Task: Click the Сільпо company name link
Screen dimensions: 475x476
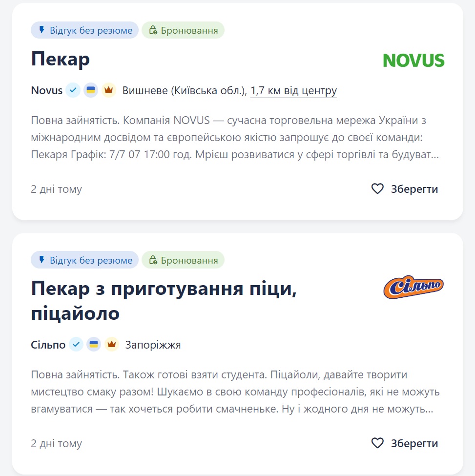Action: click(x=48, y=344)
